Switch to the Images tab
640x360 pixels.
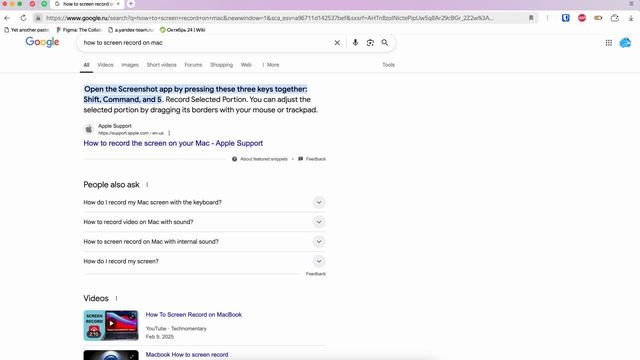(130, 65)
